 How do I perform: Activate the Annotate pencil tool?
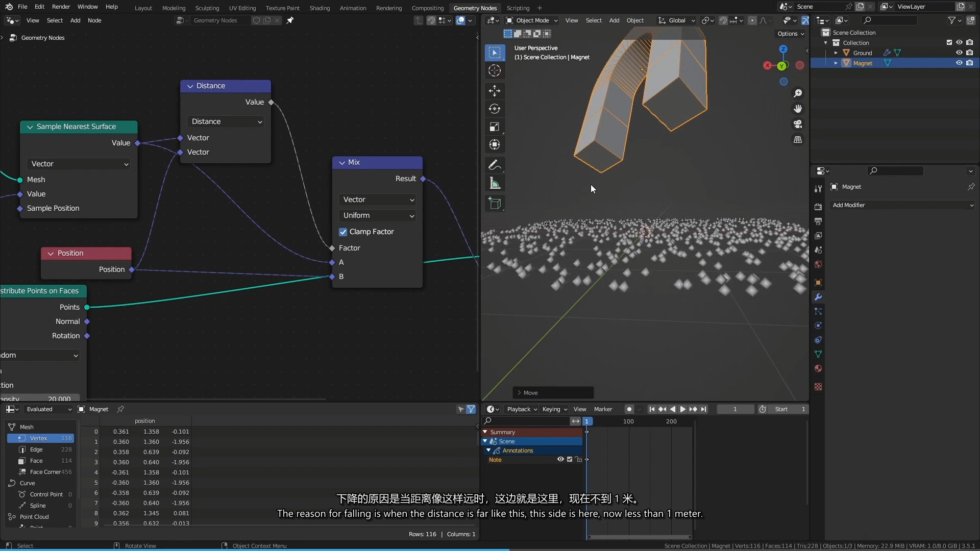494,165
